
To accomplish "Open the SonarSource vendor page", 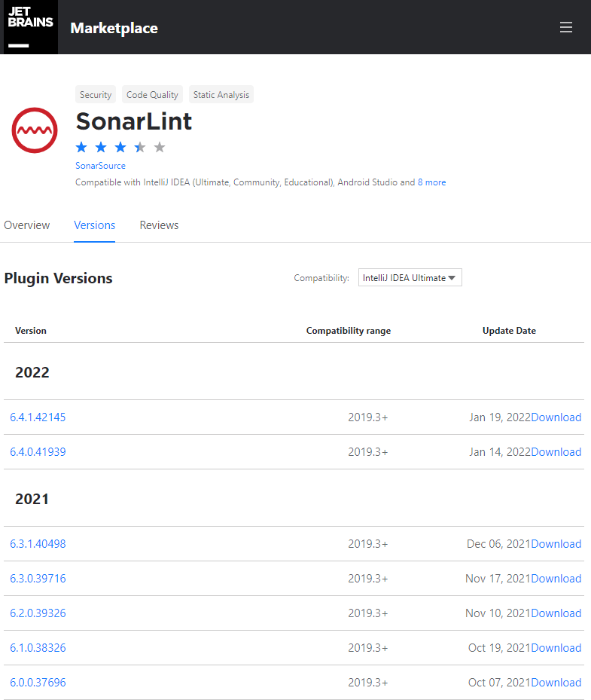I will click(x=100, y=165).
